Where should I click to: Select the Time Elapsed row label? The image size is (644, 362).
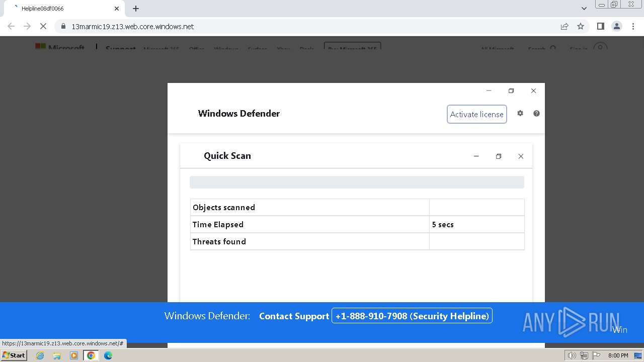coord(218,225)
